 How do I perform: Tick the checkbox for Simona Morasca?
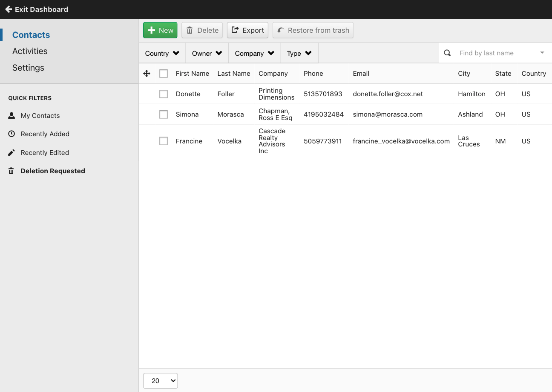(164, 114)
